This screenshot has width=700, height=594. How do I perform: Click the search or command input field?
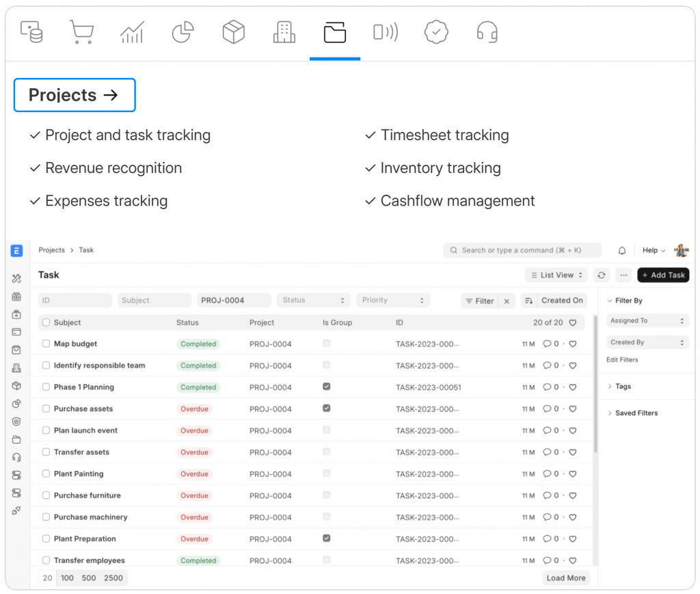522,250
